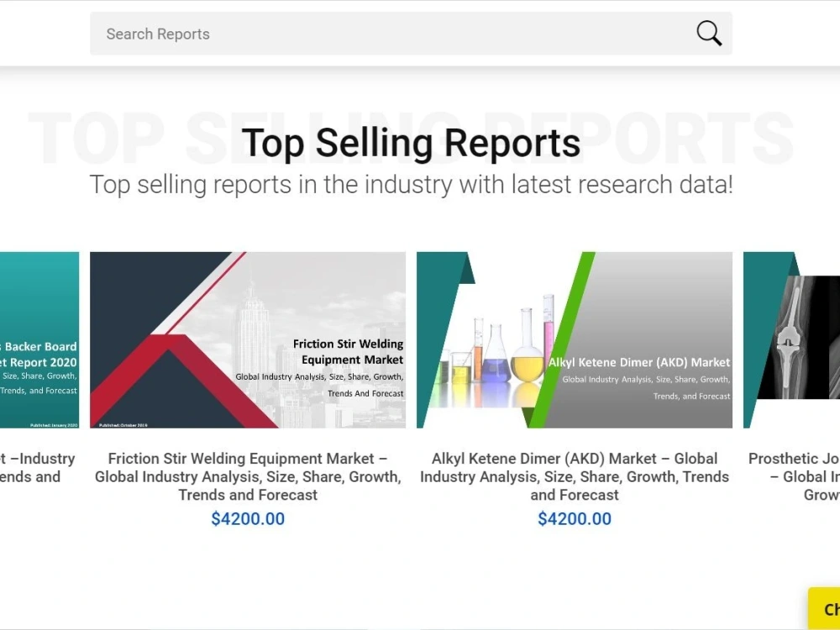840x630 pixels.
Task: Follow the Alkyl Ketene Dimer (AKD) Market title link
Action: [575, 476]
